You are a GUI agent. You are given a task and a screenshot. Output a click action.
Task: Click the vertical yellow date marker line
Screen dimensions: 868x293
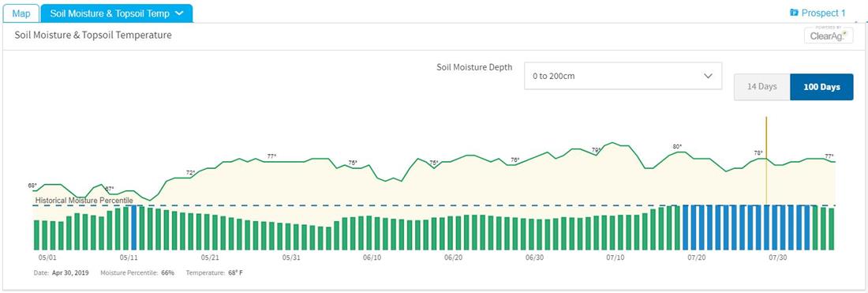766,160
